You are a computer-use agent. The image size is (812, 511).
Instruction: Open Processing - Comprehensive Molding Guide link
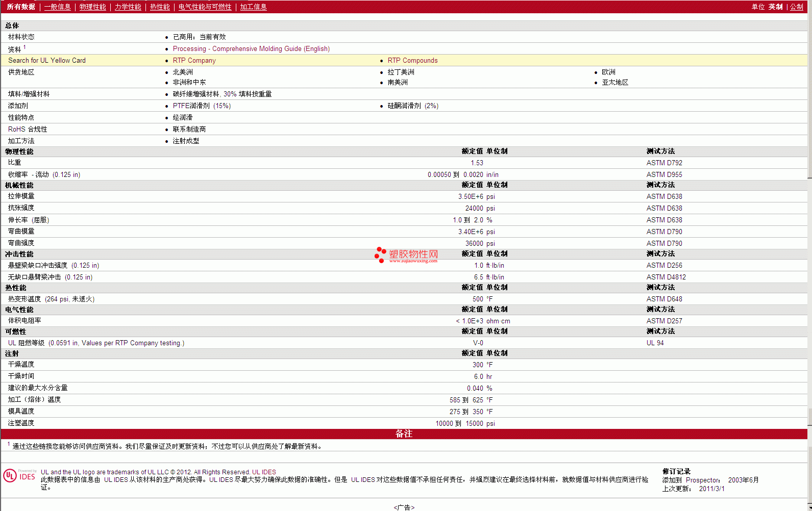click(x=251, y=48)
